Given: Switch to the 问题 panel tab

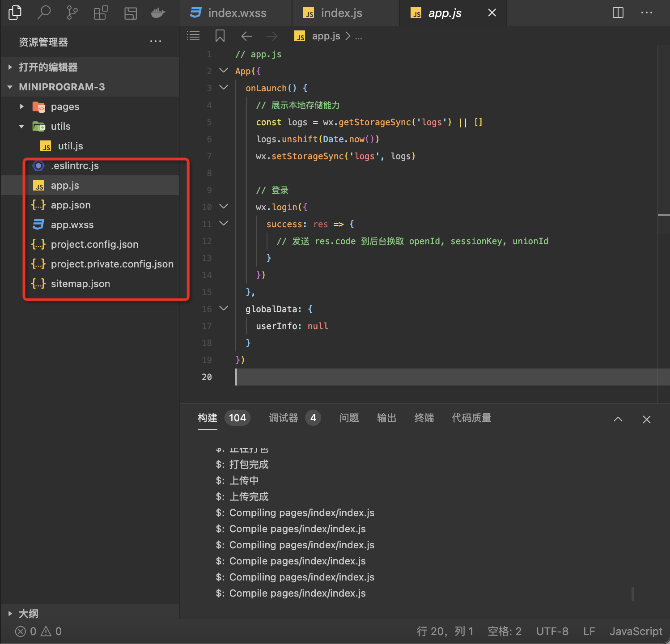Looking at the screenshot, I should (349, 418).
